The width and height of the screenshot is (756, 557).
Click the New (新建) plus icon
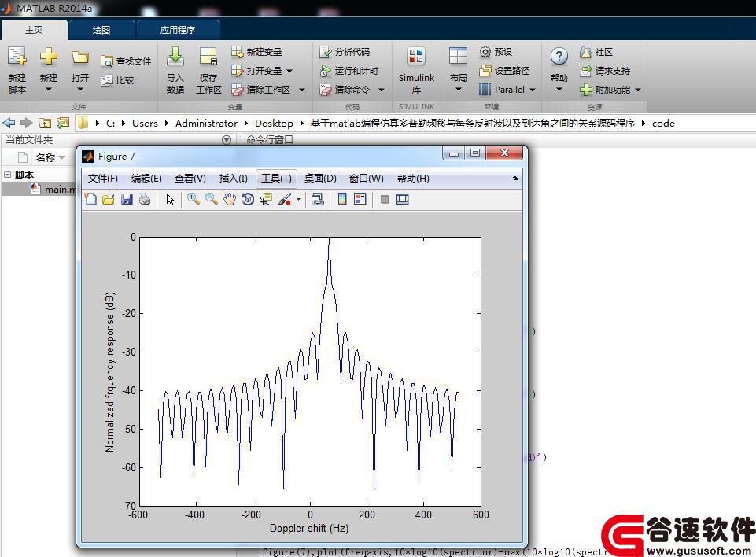(x=48, y=57)
